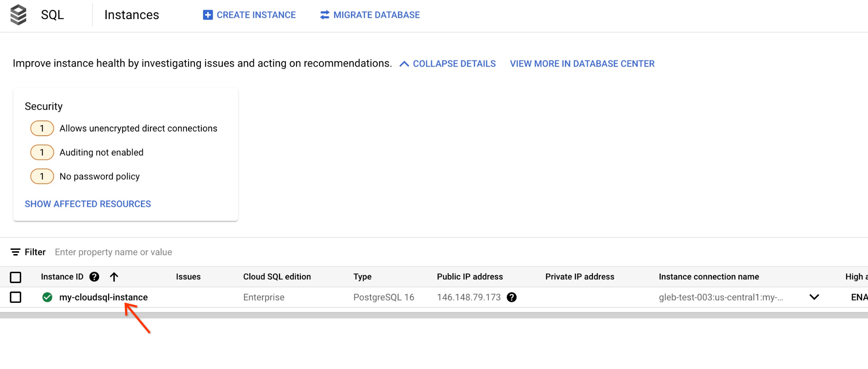Viewport: 868px width, 369px height.
Task: Click the Cloud SQL stacked layers logo
Action: pos(18,15)
